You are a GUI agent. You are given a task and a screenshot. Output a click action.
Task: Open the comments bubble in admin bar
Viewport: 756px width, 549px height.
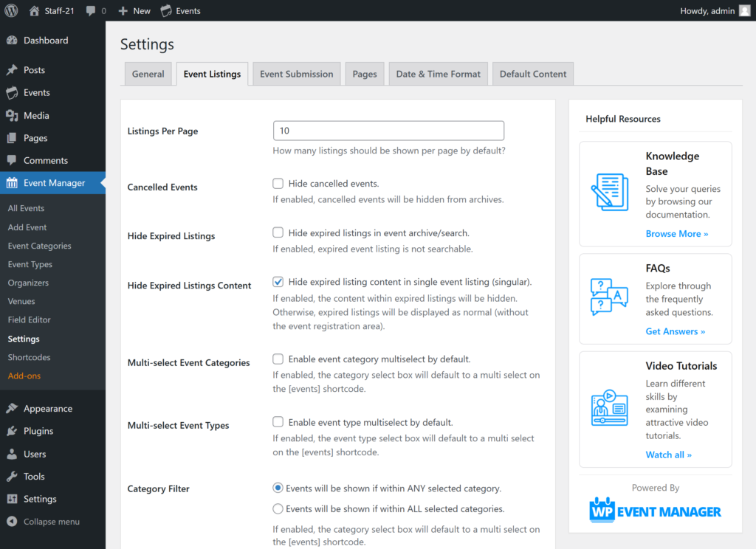[91, 10]
